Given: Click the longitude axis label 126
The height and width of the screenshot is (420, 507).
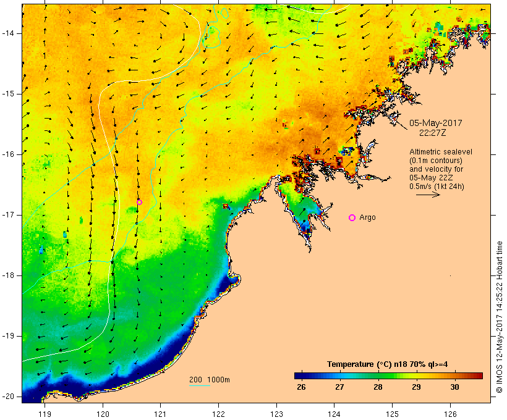Looking at the screenshot, I should coord(450,414).
